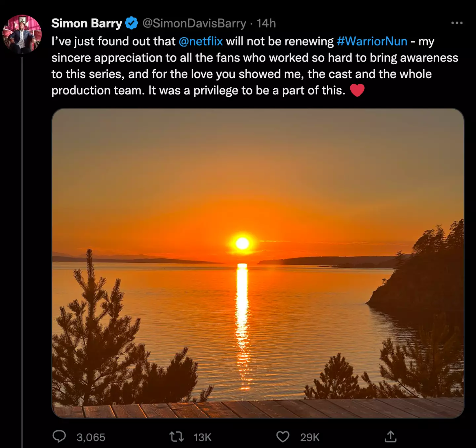Click the 29K likes count
This screenshot has width=476, height=448.
coord(310,437)
